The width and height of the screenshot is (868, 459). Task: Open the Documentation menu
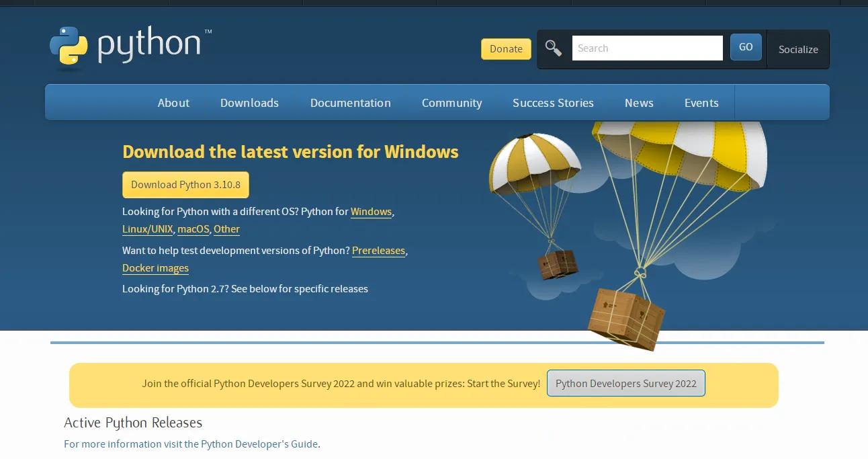point(351,103)
